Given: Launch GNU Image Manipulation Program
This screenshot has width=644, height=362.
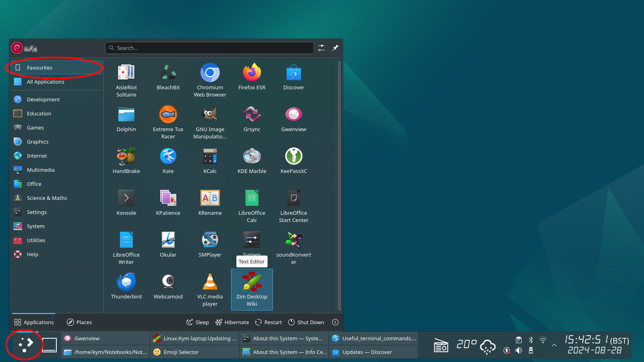Looking at the screenshot, I should click(210, 122).
